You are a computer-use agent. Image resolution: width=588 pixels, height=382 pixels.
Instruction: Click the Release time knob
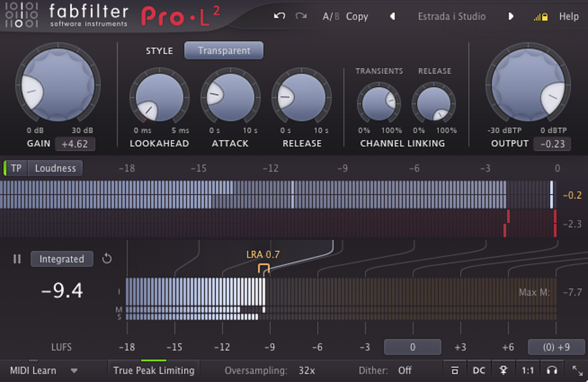click(302, 98)
